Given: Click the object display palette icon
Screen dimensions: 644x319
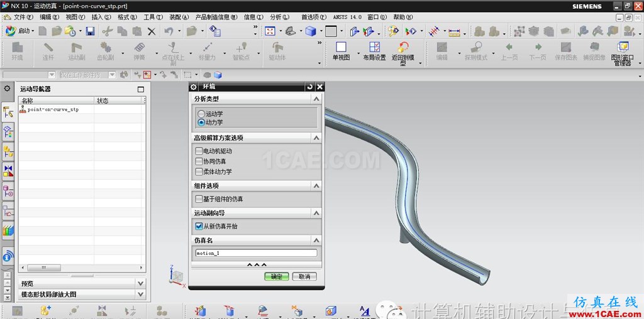Looking at the screenshot, I should pos(394,31).
